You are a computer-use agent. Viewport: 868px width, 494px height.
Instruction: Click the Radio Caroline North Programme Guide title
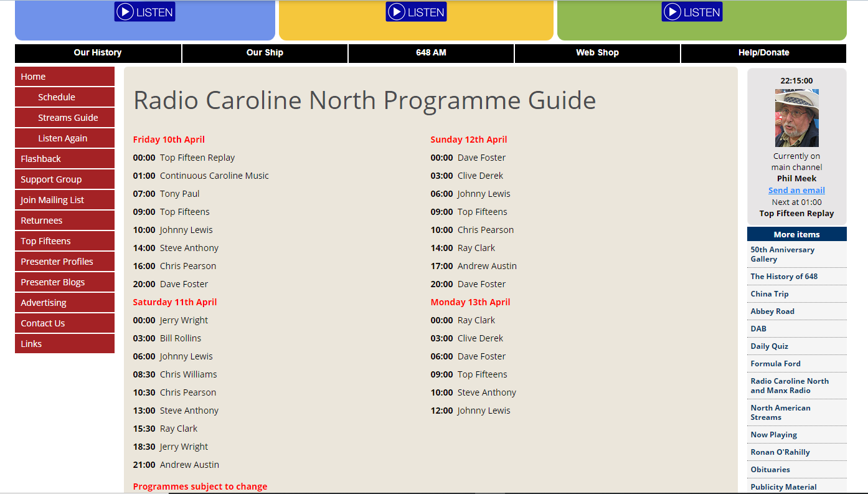pos(364,101)
